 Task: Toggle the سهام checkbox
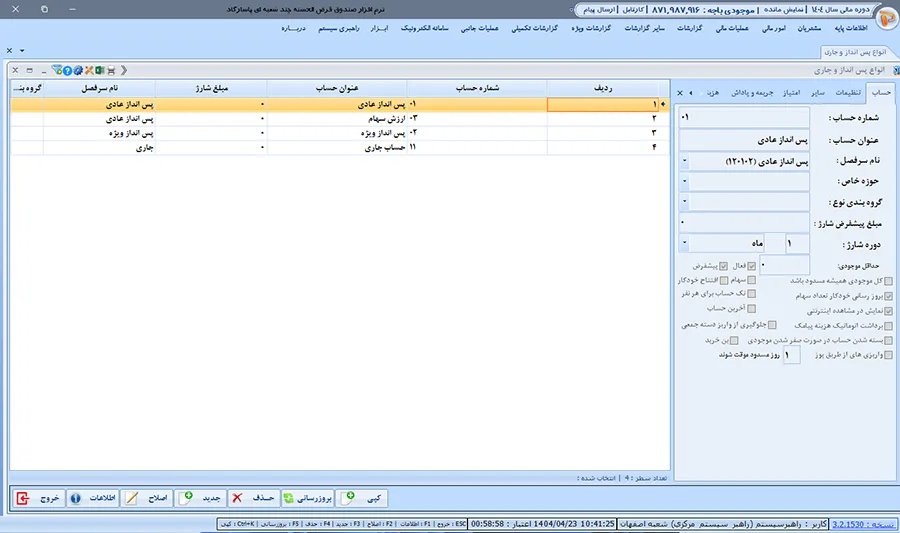click(751, 280)
